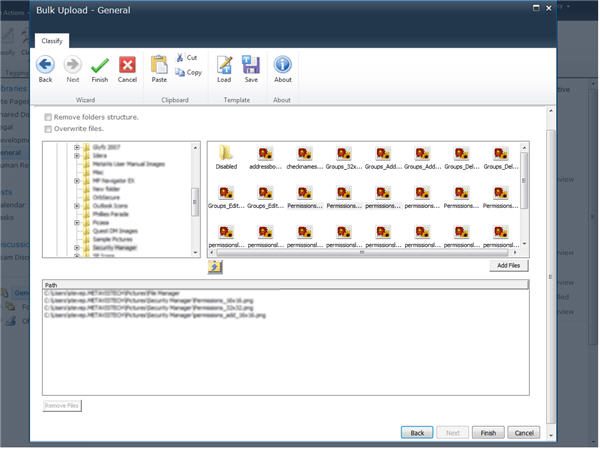
Task: Select the Sample Pictures folder
Action: (112, 239)
